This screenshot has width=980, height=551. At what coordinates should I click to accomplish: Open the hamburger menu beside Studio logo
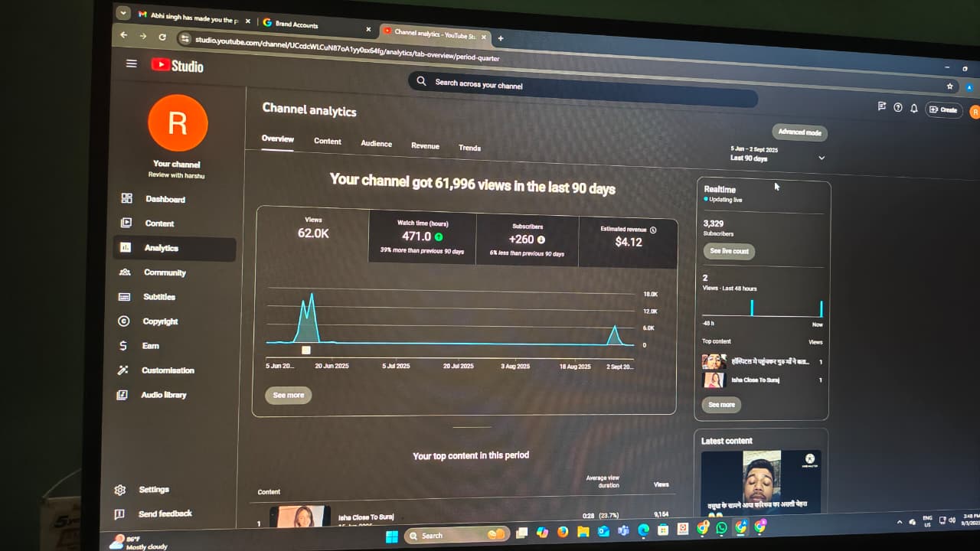pyautogui.click(x=132, y=64)
